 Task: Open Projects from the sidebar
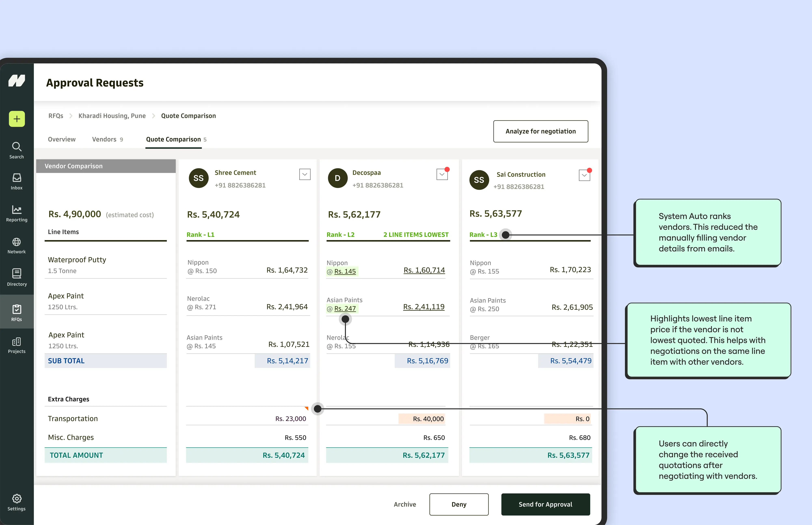[x=17, y=345]
